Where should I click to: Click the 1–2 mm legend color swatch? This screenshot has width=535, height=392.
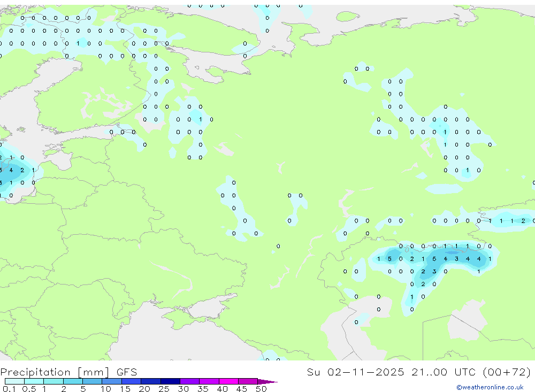tap(53, 381)
